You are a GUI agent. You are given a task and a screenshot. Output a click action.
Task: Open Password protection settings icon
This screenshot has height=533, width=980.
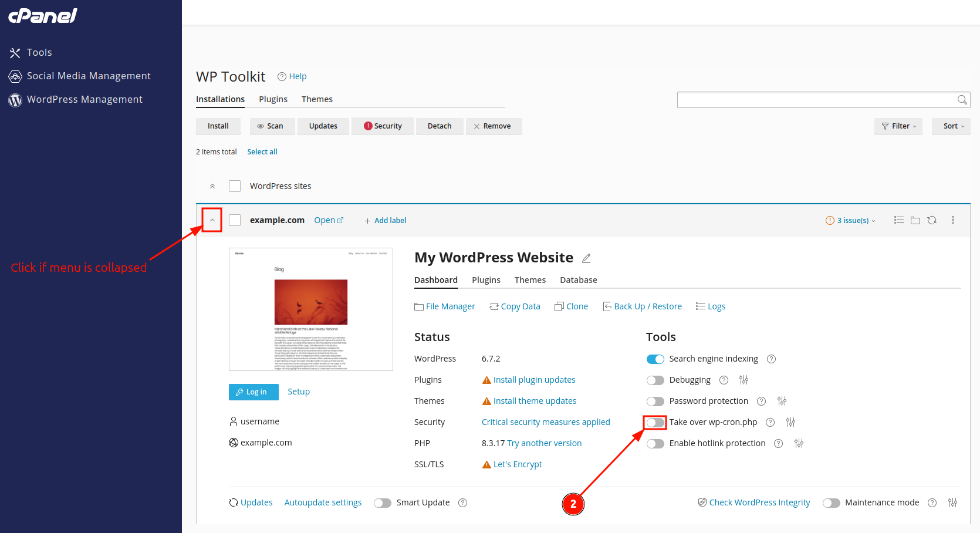pos(782,402)
